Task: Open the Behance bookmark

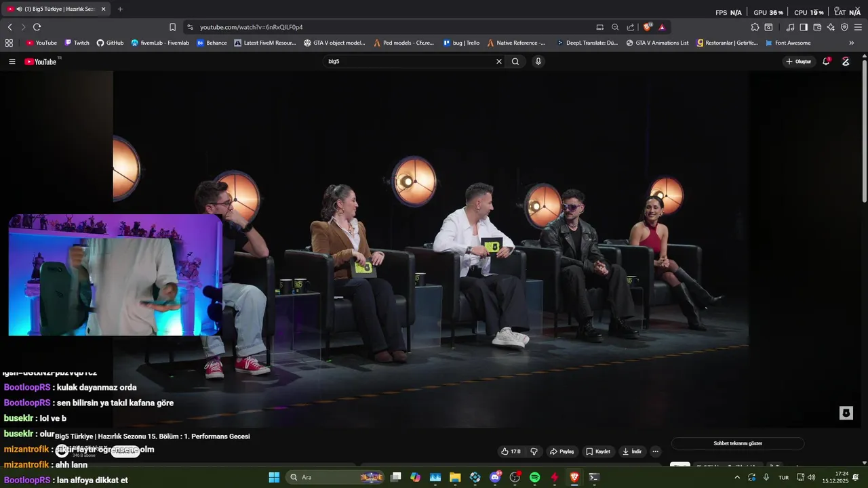Action: 212,43
